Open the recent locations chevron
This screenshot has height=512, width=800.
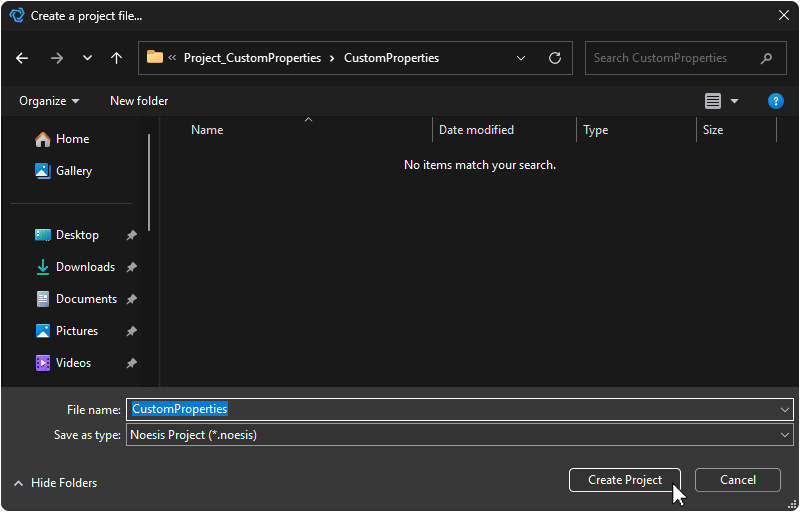(x=87, y=58)
